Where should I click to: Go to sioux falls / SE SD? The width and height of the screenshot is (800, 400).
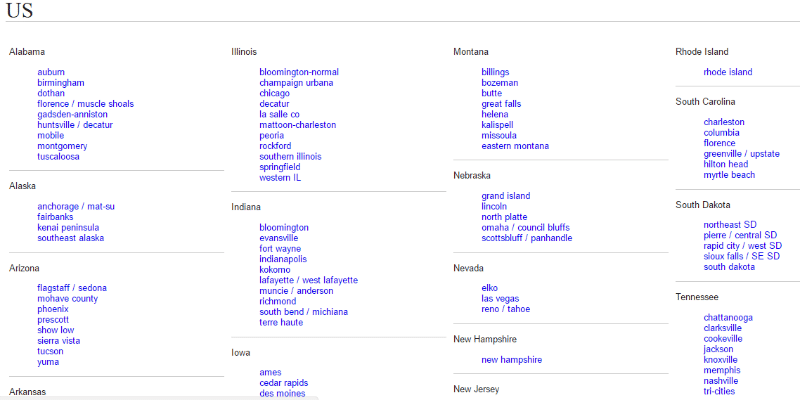click(742, 256)
